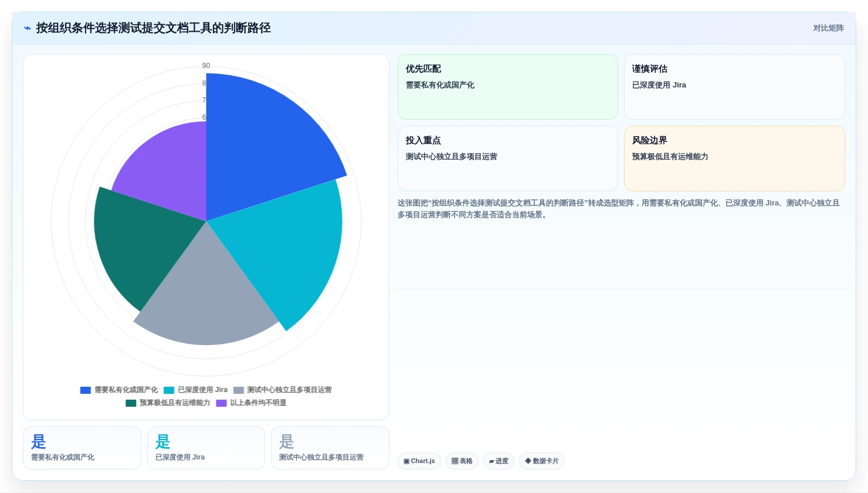Click the purple legend color swatch

(222, 403)
